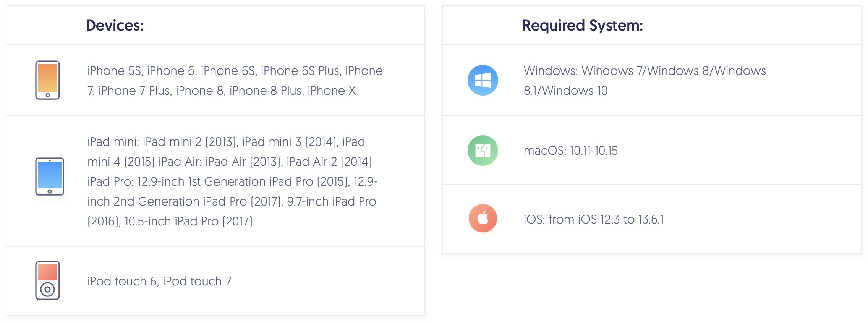868x324 pixels.
Task: Click the "iOS: from iOS 12.3 to 13.6.1" text
Action: tap(594, 219)
